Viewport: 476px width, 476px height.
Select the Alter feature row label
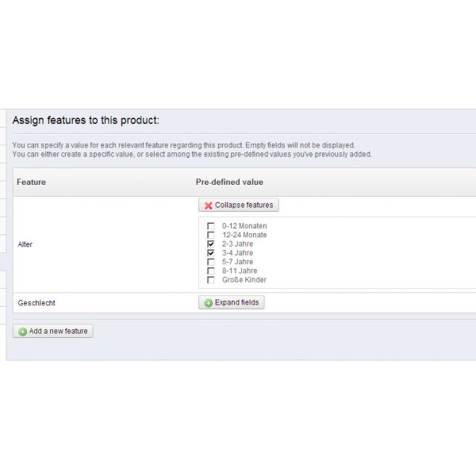[x=25, y=244]
